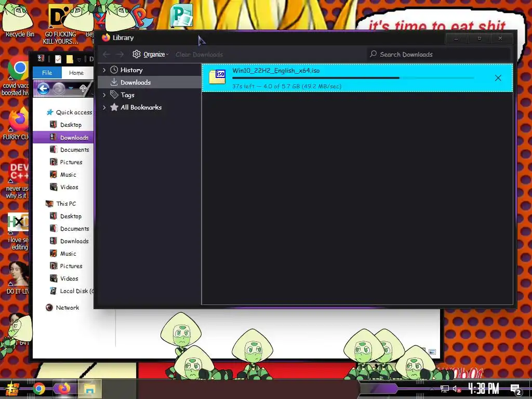The image size is (532, 399).
Task: Click File Explorer's back button
Action: tap(44, 89)
